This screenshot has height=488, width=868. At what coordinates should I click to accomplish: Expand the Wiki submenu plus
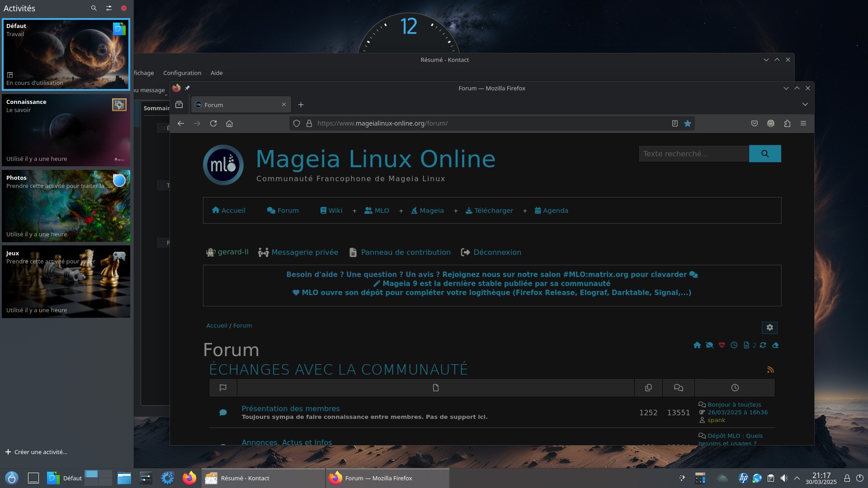(354, 211)
